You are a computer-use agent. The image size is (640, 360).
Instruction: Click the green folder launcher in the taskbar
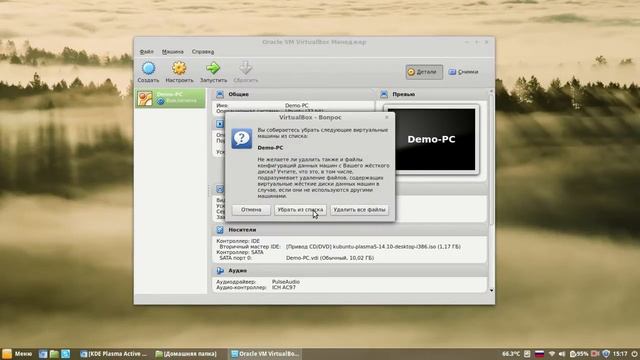(54, 354)
